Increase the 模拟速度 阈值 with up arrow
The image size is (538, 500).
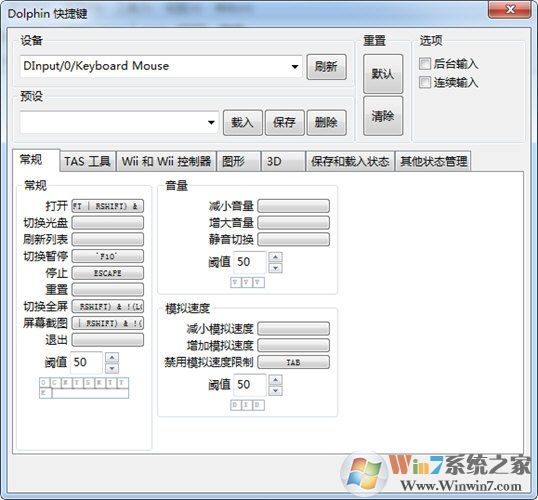pyautogui.click(x=276, y=380)
